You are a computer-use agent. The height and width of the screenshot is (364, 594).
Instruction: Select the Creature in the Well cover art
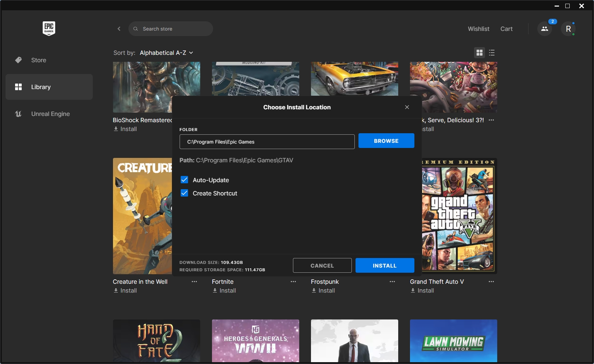pyautogui.click(x=142, y=216)
